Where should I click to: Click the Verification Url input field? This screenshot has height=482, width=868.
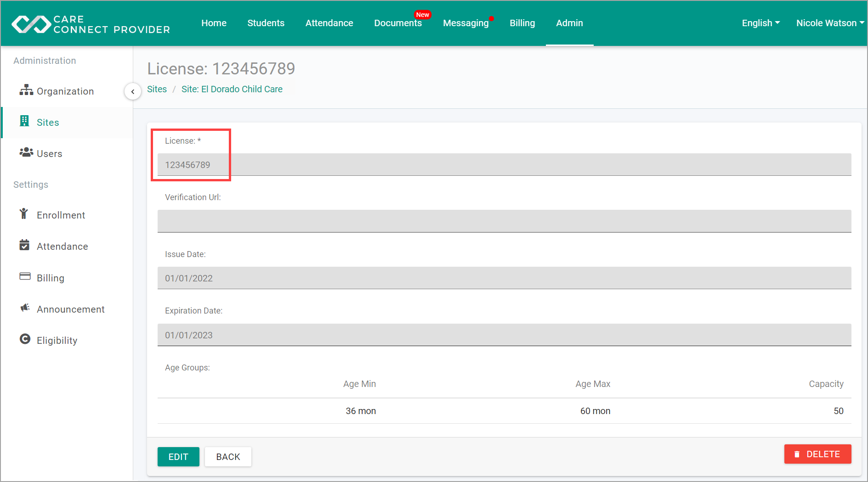click(504, 221)
